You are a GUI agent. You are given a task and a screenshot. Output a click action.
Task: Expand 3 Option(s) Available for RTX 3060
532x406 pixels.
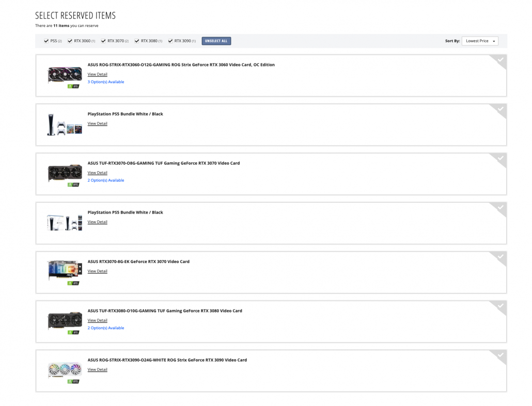pyautogui.click(x=106, y=82)
